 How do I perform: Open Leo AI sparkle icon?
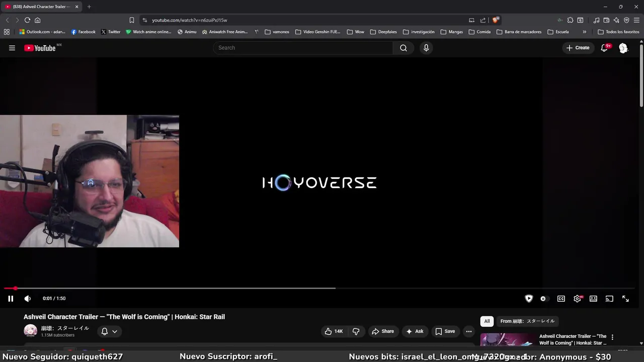point(616,20)
